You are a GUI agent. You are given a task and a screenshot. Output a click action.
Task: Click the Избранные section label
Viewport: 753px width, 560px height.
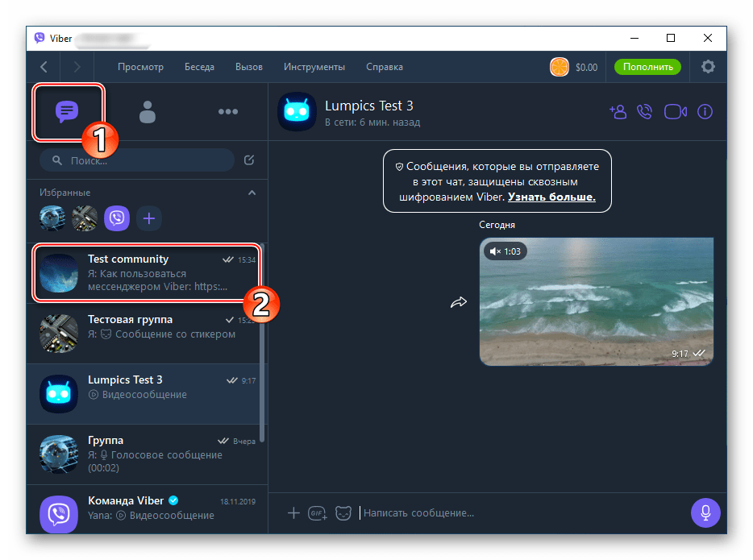click(64, 193)
